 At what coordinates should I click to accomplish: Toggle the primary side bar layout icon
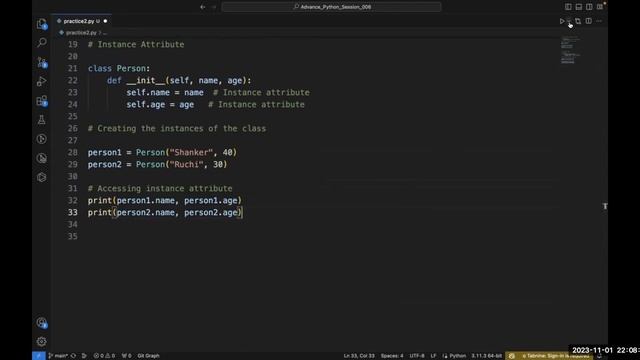(568, 7)
